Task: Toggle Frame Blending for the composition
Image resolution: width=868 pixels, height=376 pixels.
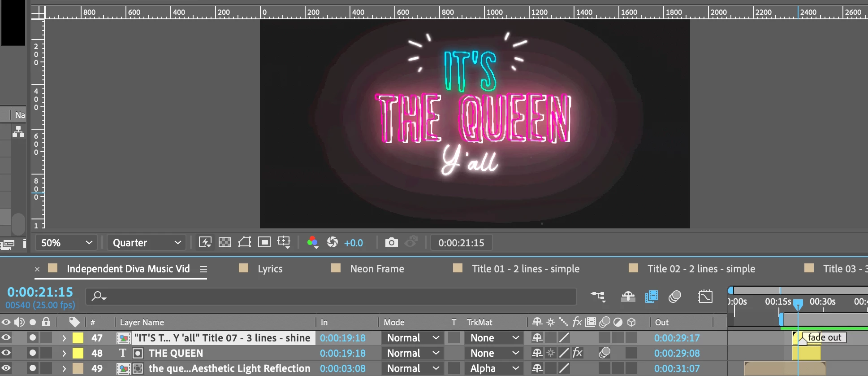Action: (x=651, y=297)
